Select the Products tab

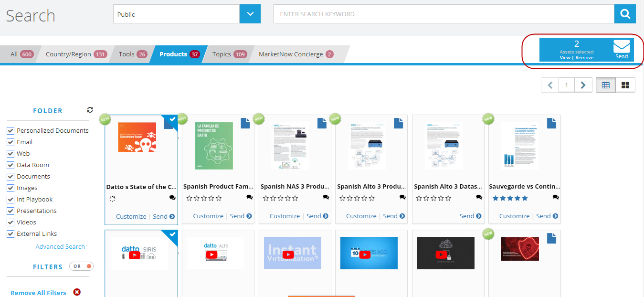click(179, 54)
